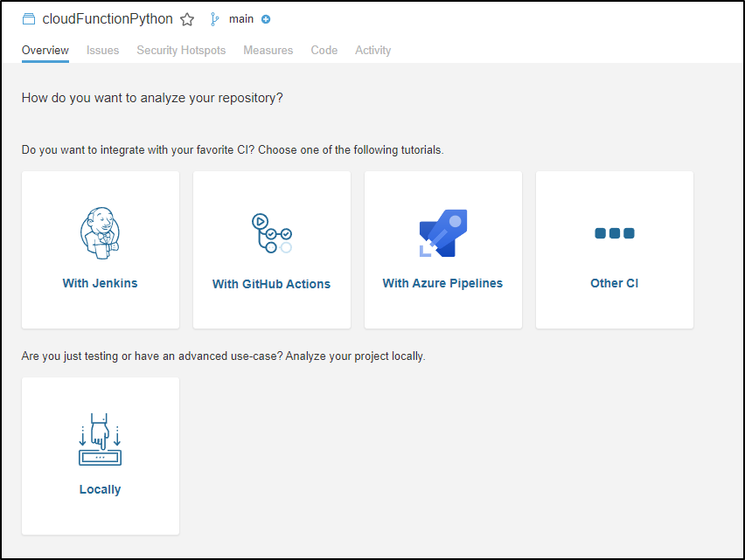Open the With Azure Pipelines link
Viewport: 745px width, 560px height.
(442, 283)
